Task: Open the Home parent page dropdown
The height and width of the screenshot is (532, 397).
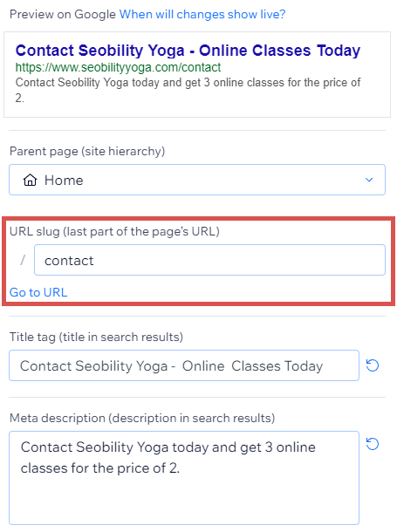Action: pos(197,180)
